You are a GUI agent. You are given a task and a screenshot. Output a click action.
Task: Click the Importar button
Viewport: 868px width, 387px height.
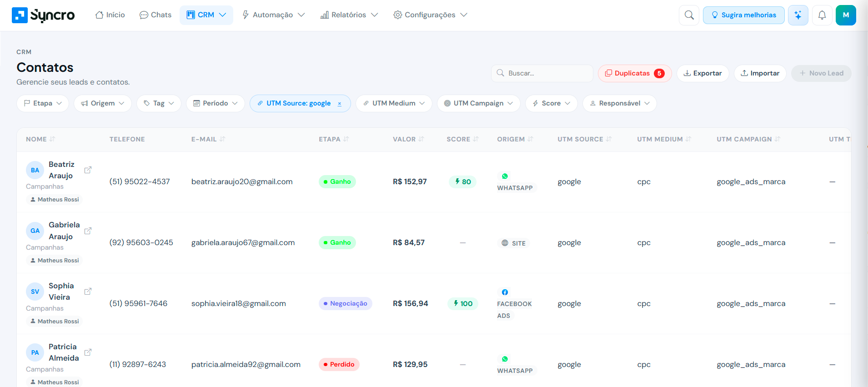click(x=760, y=73)
